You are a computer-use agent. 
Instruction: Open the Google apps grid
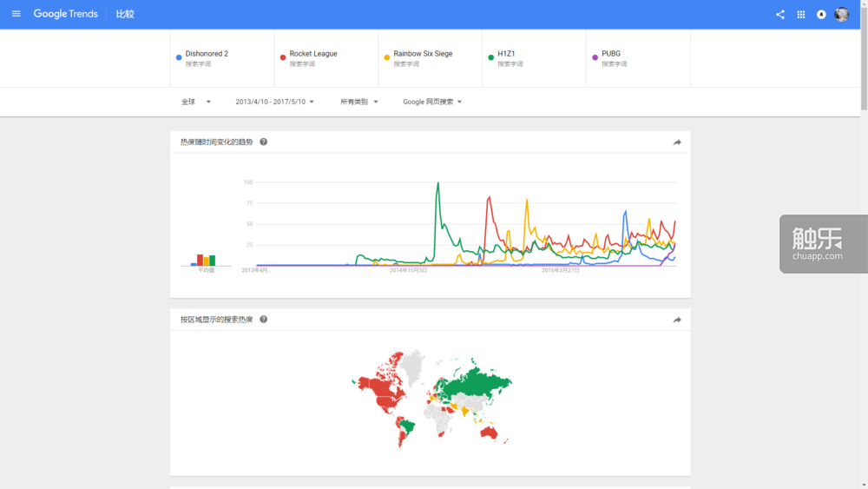[x=800, y=15]
